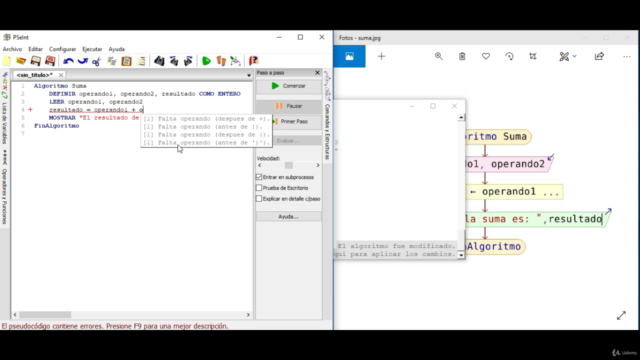Screen dimensions: 640x360
Task: Share the photo from Fotos toolbar
Action: pos(599,56)
